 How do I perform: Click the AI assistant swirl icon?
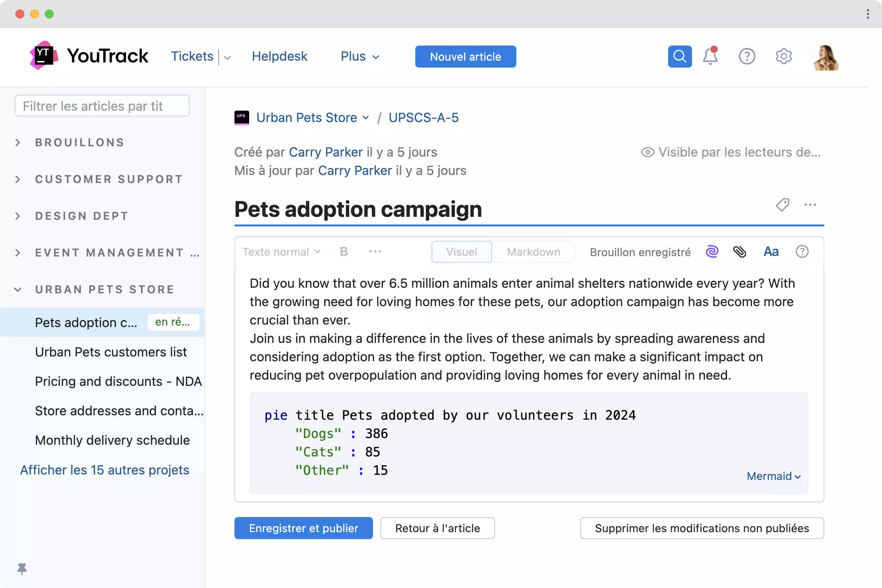click(x=712, y=252)
